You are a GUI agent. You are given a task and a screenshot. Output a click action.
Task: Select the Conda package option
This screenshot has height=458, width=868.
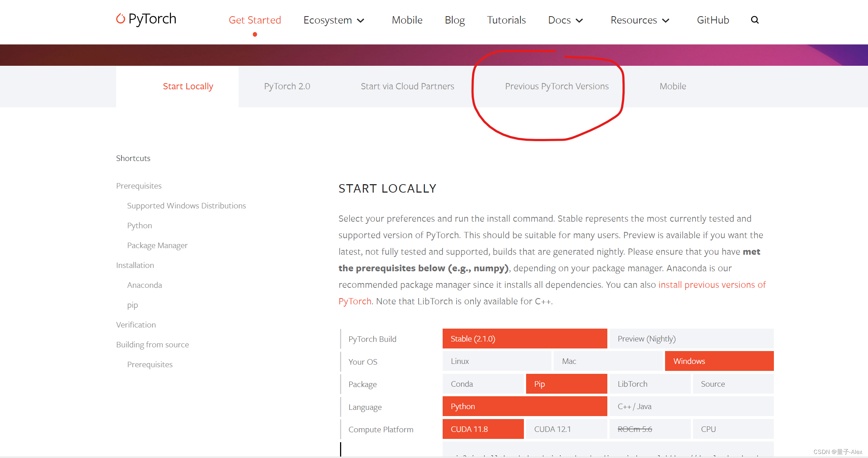coord(483,384)
